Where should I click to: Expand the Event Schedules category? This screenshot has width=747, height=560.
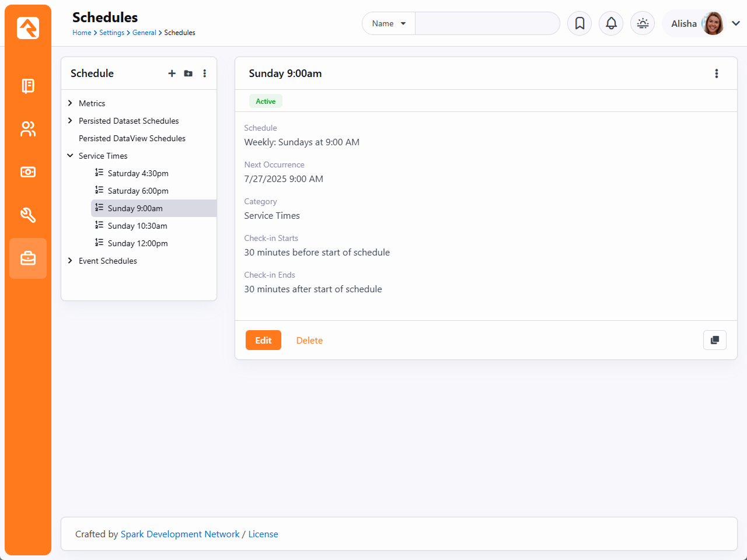[70, 261]
